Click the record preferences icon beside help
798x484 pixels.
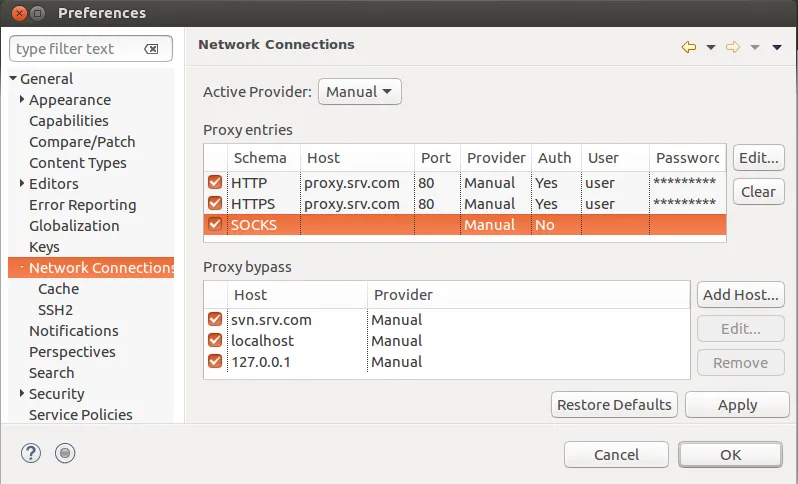click(66, 454)
